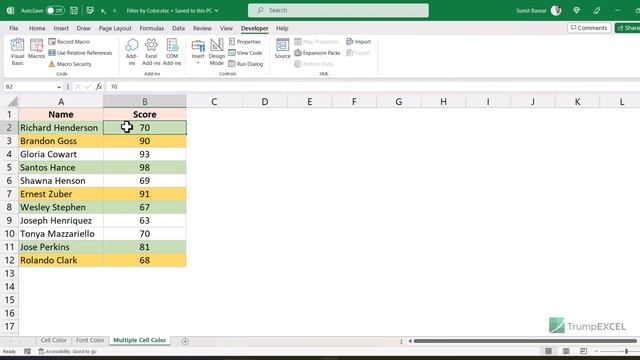Switch to the Font Color sheet

tap(90, 340)
